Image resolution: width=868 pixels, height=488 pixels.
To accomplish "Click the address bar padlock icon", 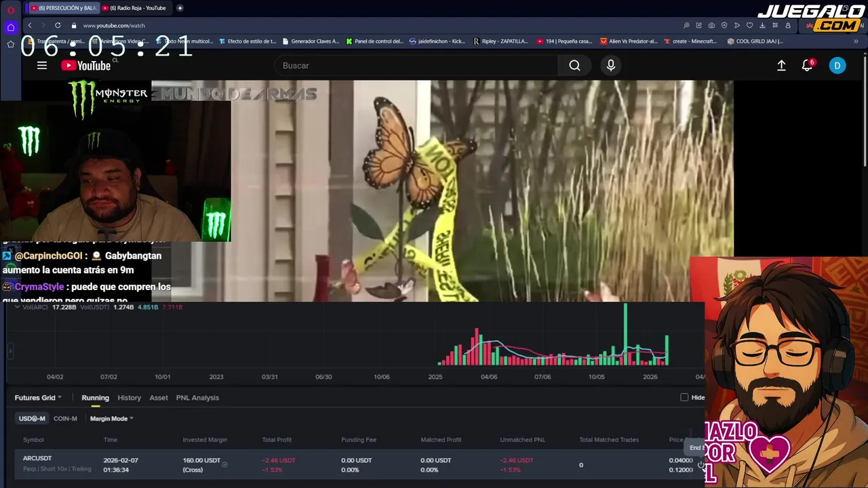I will pos(74,25).
